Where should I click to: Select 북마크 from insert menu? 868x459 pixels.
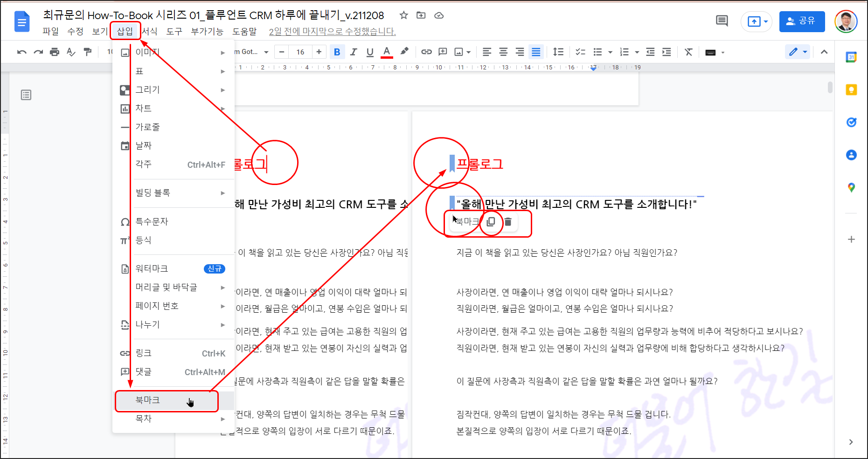174,400
